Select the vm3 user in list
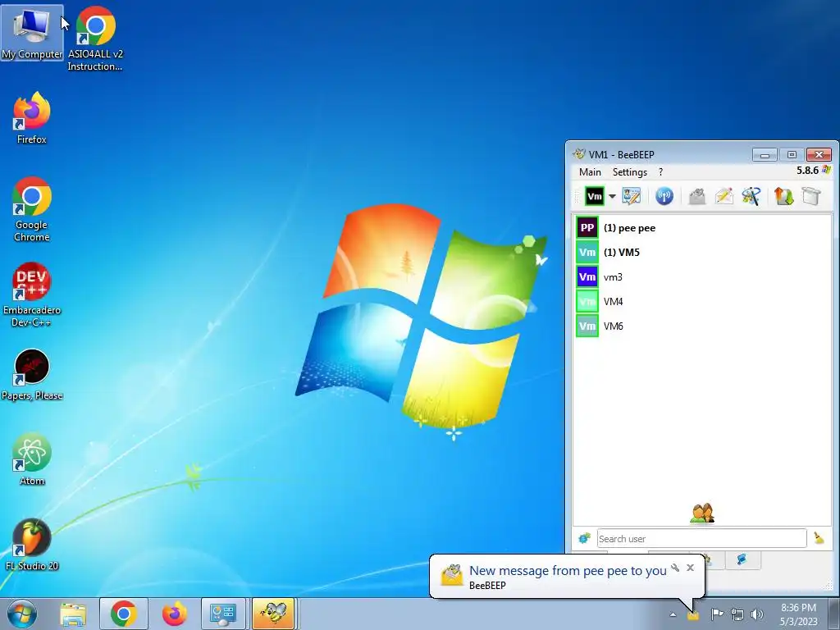The image size is (840, 630). pos(702,277)
